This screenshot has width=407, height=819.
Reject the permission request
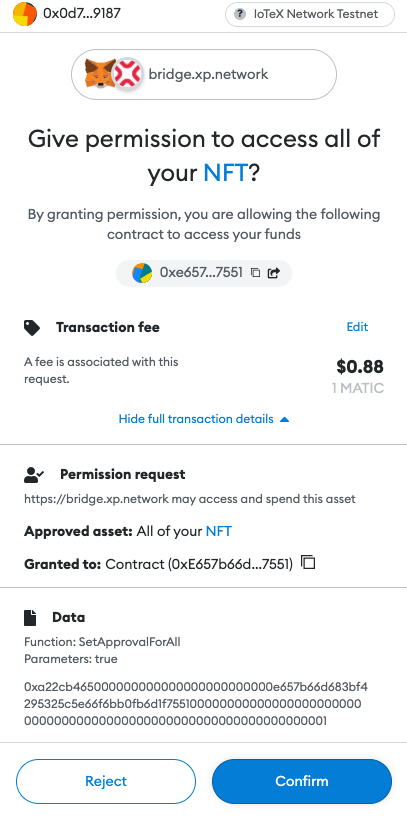point(106,781)
